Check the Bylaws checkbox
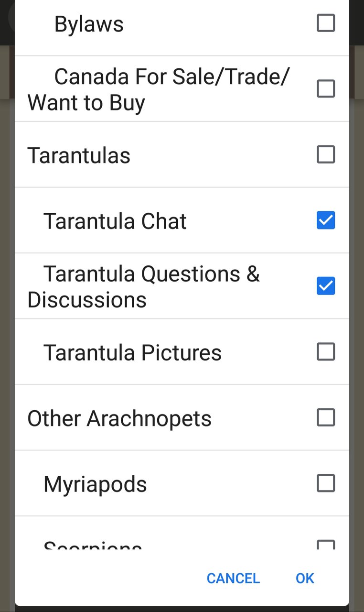Screen dimensions: 364x612 point(326,23)
